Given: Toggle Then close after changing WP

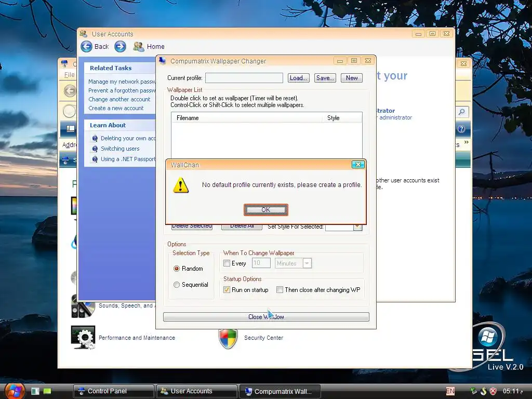Looking at the screenshot, I should click(280, 290).
